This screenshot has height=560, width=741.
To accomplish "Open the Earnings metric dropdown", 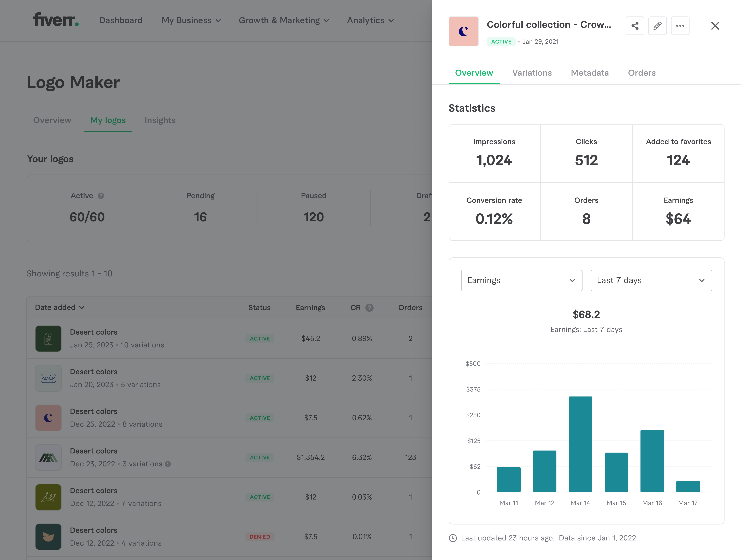I will coord(521,280).
